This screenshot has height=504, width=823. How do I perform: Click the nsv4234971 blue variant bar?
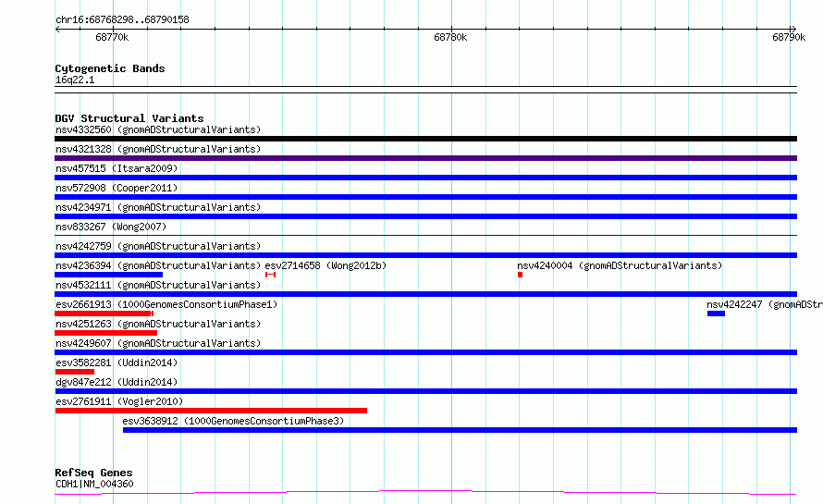click(x=425, y=216)
